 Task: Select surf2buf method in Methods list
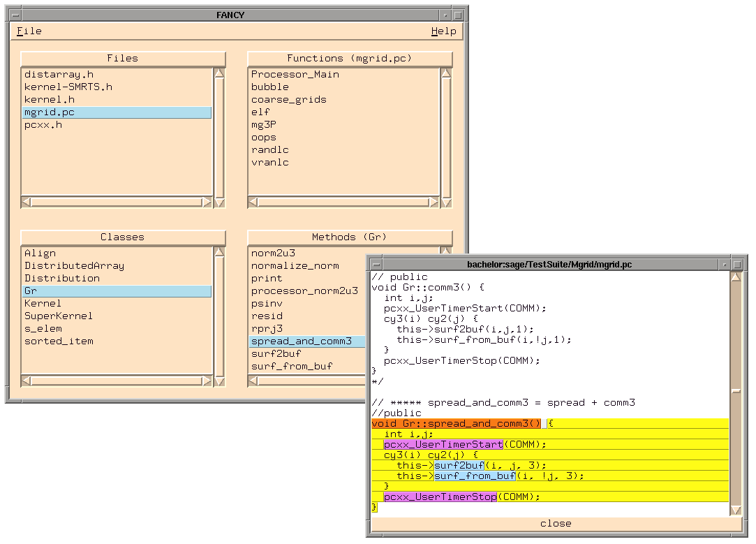(308, 354)
